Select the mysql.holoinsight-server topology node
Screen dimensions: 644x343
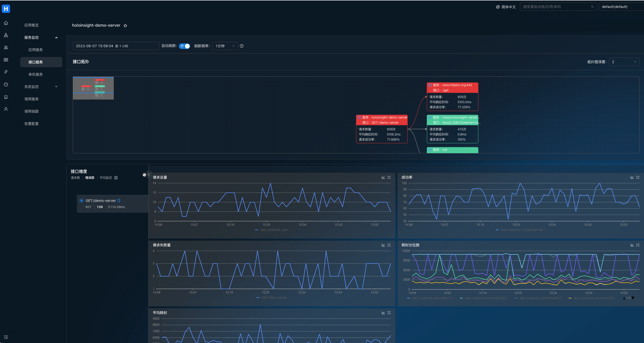coord(453,129)
